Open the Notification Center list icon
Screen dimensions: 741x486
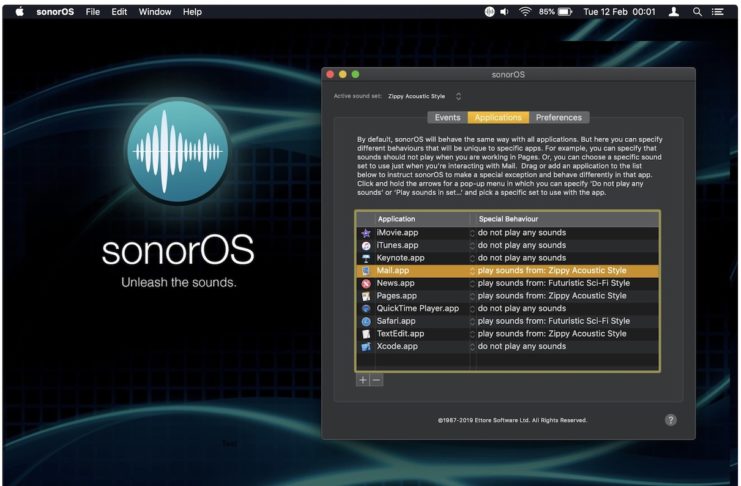(x=718, y=12)
